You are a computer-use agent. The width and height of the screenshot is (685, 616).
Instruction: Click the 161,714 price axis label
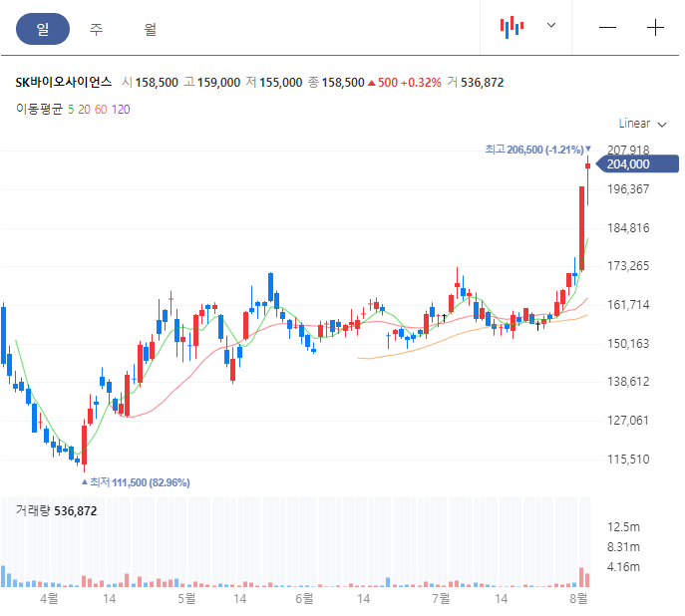click(x=628, y=304)
